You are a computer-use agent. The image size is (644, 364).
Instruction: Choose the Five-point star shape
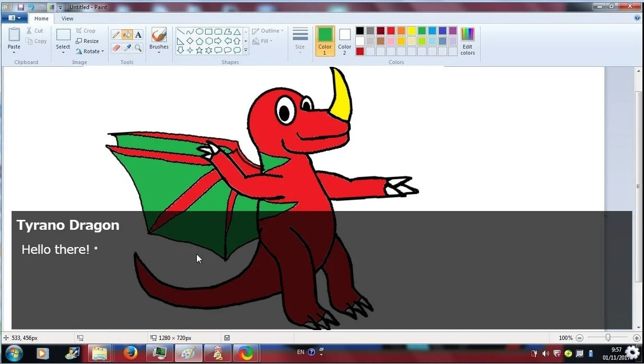click(x=199, y=50)
